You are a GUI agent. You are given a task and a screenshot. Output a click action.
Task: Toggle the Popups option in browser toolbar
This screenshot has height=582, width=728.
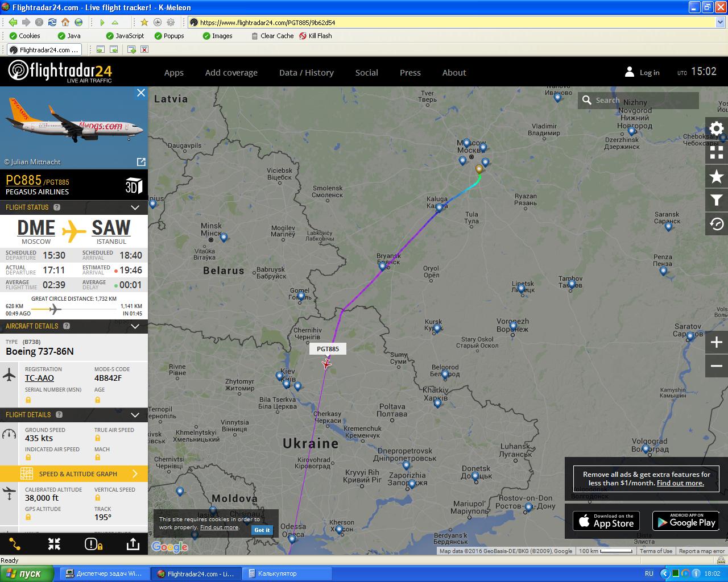pyautogui.click(x=169, y=36)
